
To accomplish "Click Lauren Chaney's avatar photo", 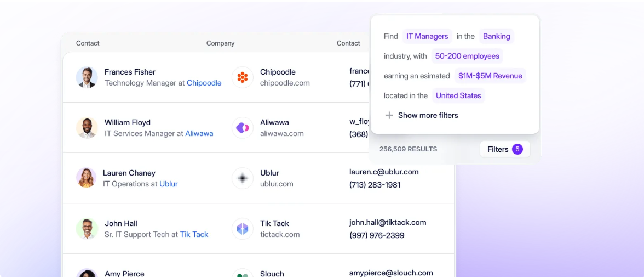I will [x=87, y=178].
